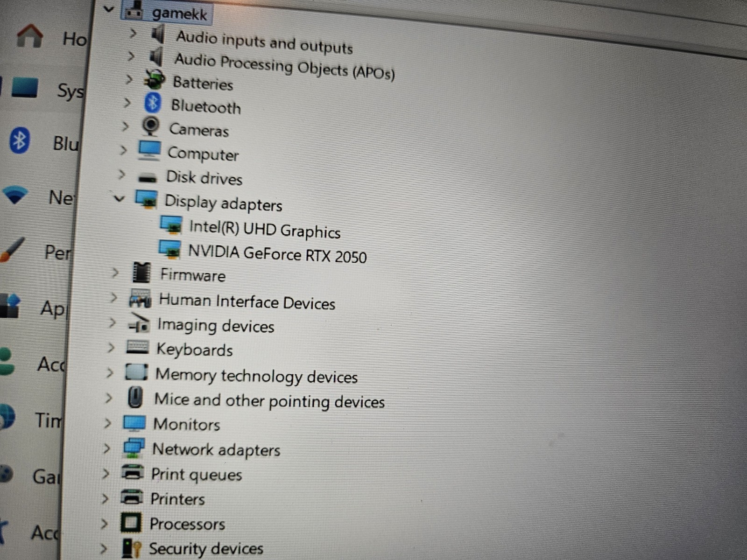
Task: Click the Intel(R) UHD Graphics adapter icon
Action: click(x=171, y=224)
